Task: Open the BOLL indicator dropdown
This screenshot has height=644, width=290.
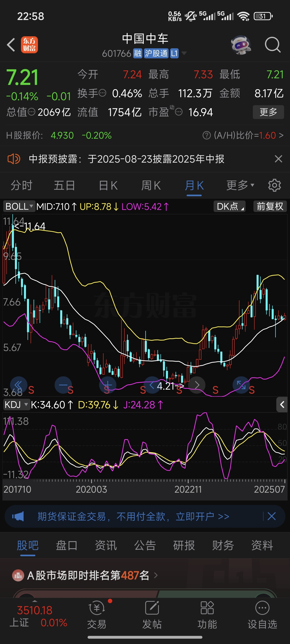Action: [19, 206]
